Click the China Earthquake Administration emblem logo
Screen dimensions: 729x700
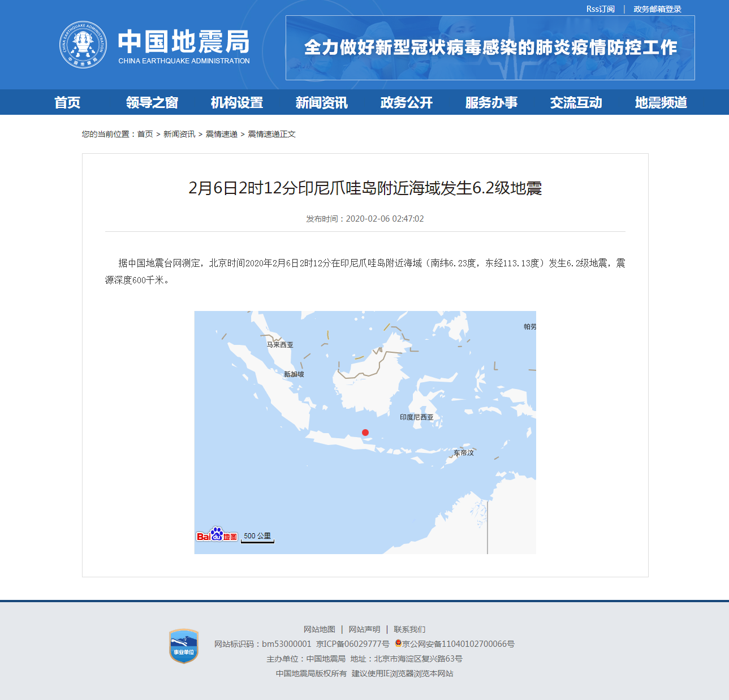point(83,45)
